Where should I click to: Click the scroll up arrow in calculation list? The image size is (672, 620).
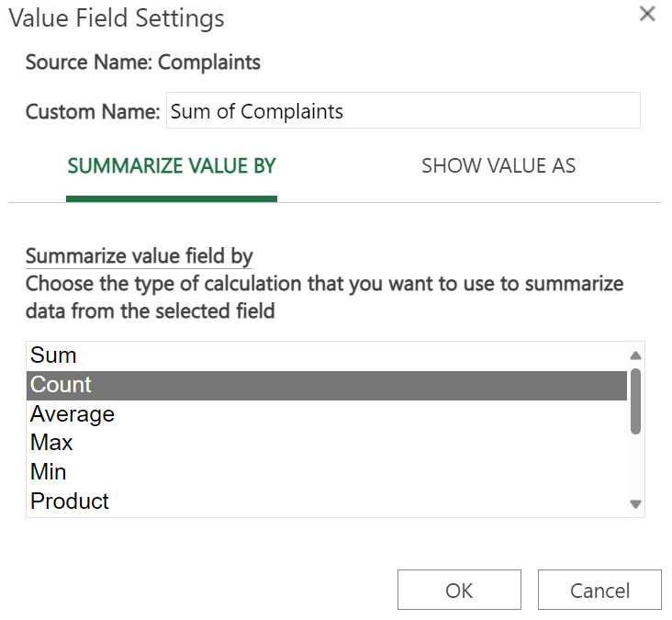635,355
